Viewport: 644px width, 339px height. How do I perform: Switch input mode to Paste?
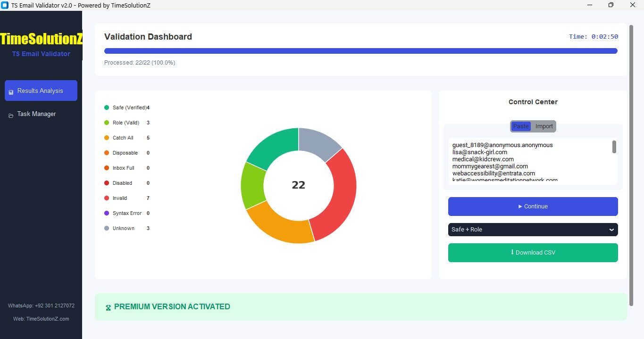pyautogui.click(x=520, y=126)
